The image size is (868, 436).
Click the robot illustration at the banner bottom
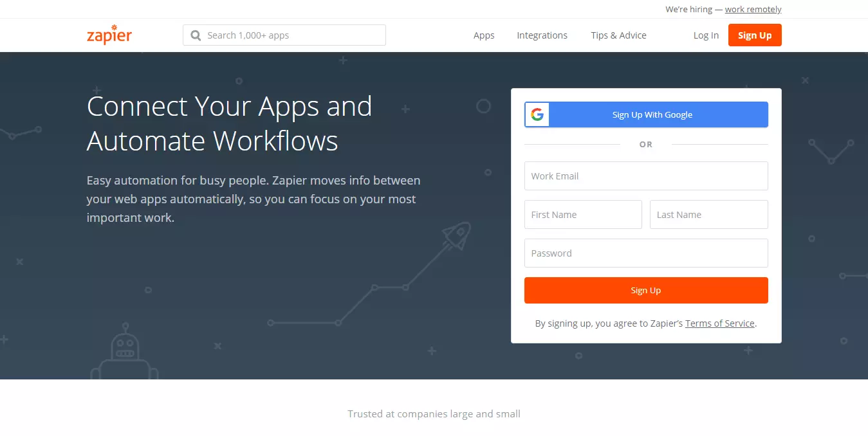[x=124, y=355]
